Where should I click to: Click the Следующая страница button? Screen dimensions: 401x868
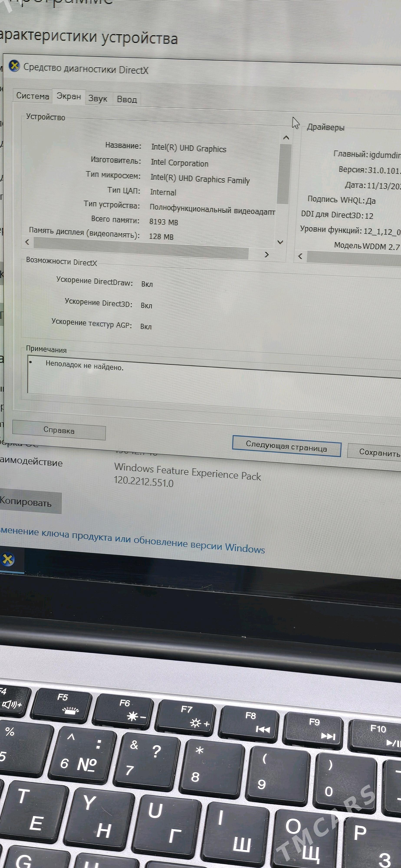coord(286,446)
